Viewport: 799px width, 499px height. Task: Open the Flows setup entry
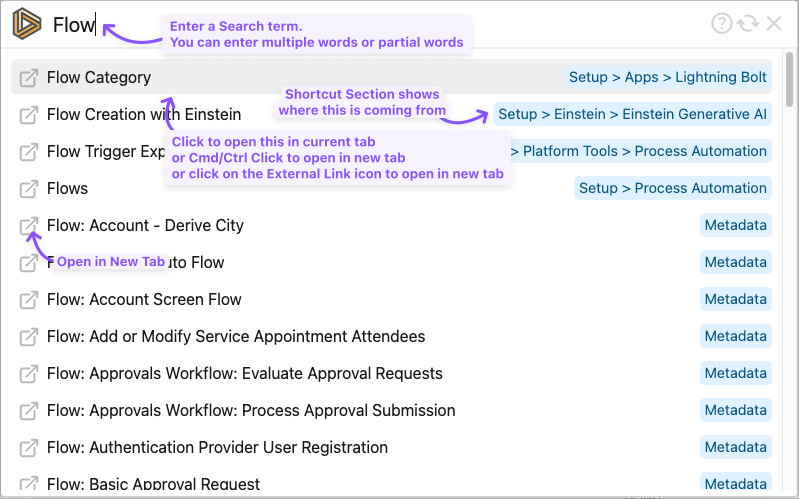(67, 189)
